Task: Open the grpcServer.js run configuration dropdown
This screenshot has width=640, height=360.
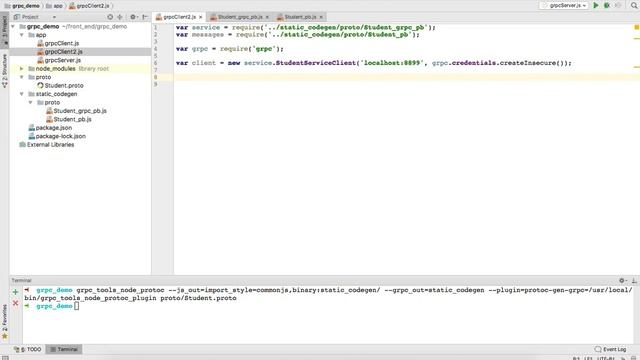Action: tap(564, 5)
